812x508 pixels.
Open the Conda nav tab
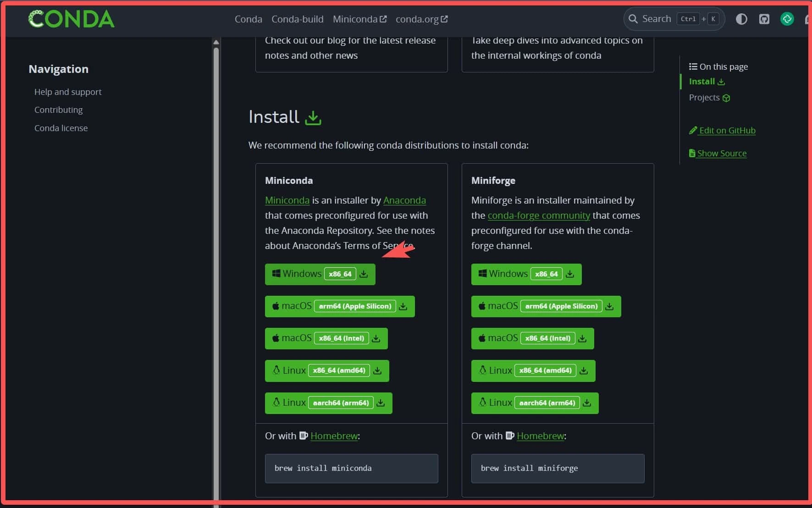click(x=249, y=19)
